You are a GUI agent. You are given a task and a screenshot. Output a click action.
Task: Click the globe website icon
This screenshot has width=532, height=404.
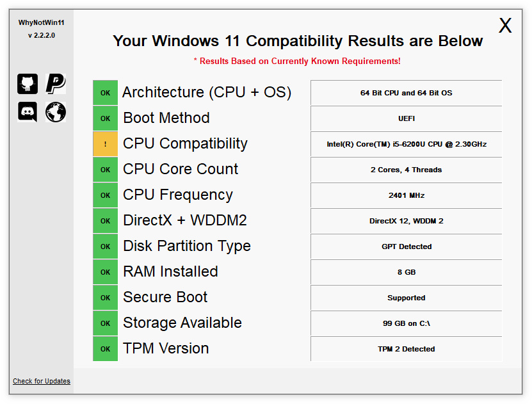(x=56, y=112)
